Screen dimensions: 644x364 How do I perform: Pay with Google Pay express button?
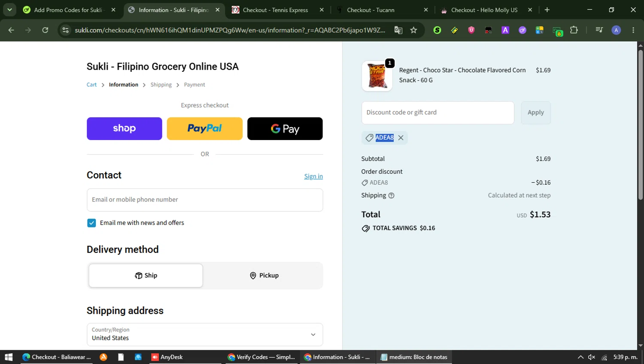pos(285,128)
